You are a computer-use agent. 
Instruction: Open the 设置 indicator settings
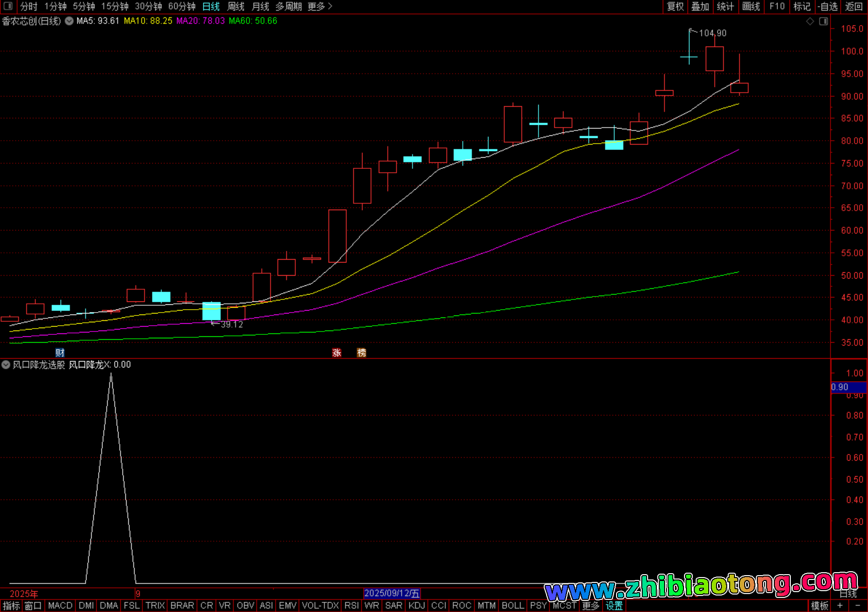[614, 606]
